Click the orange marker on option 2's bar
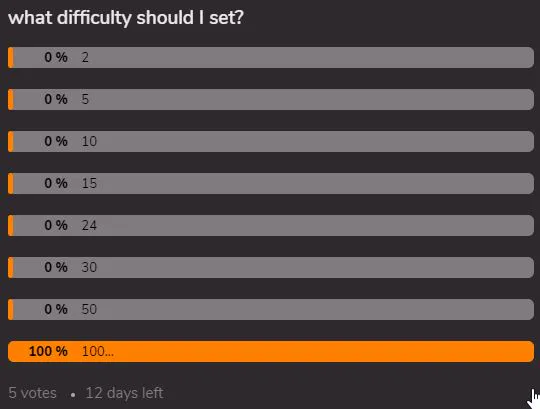 click(11, 57)
